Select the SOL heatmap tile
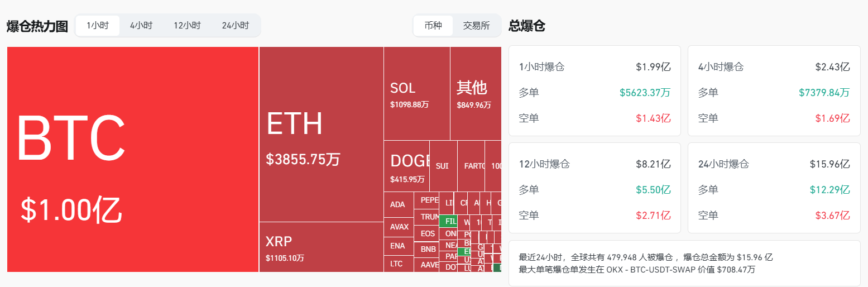Viewport: 868px width, 287px height. click(x=416, y=93)
